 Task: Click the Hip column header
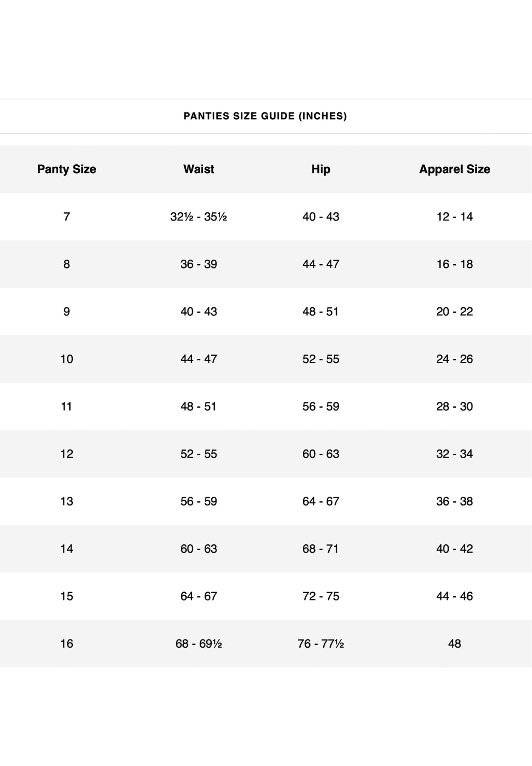(321, 169)
